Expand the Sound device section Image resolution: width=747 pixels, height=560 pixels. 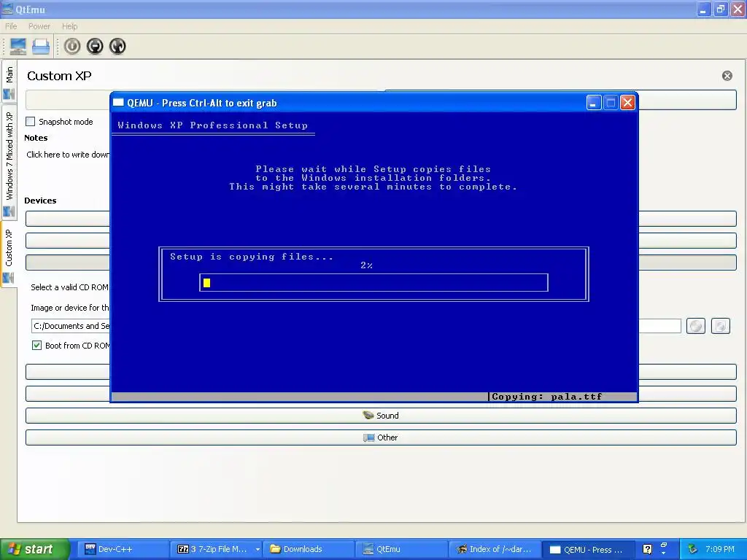click(381, 416)
